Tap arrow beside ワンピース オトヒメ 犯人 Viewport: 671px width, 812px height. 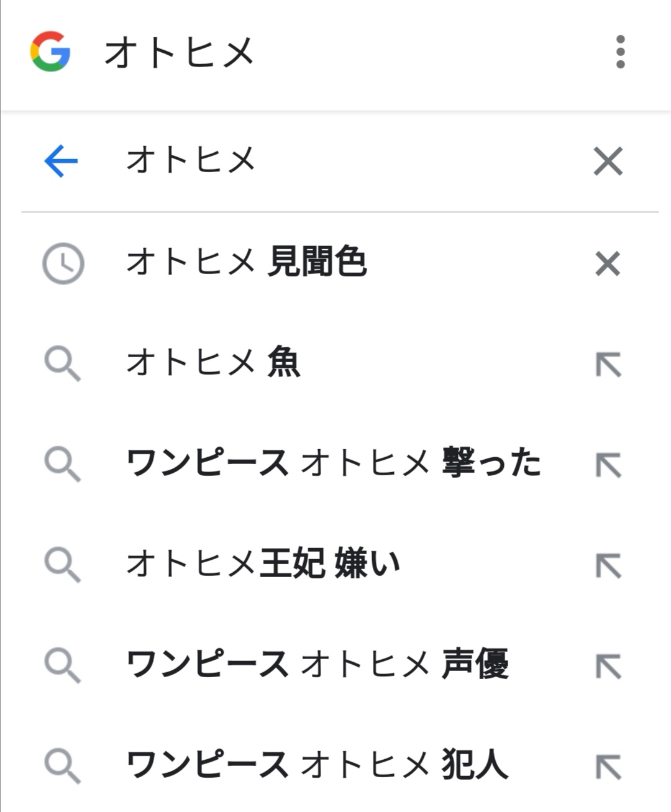[608, 767]
